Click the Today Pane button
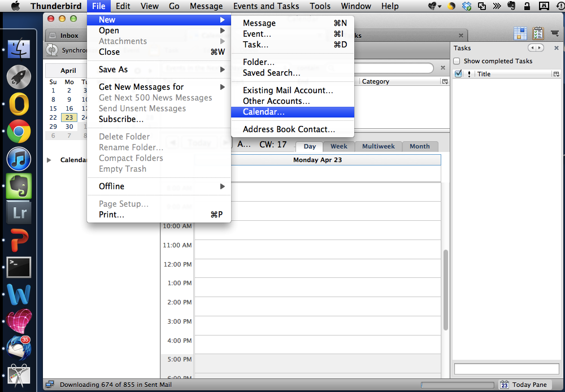The width and height of the screenshot is (565, 392). point(525,385)
